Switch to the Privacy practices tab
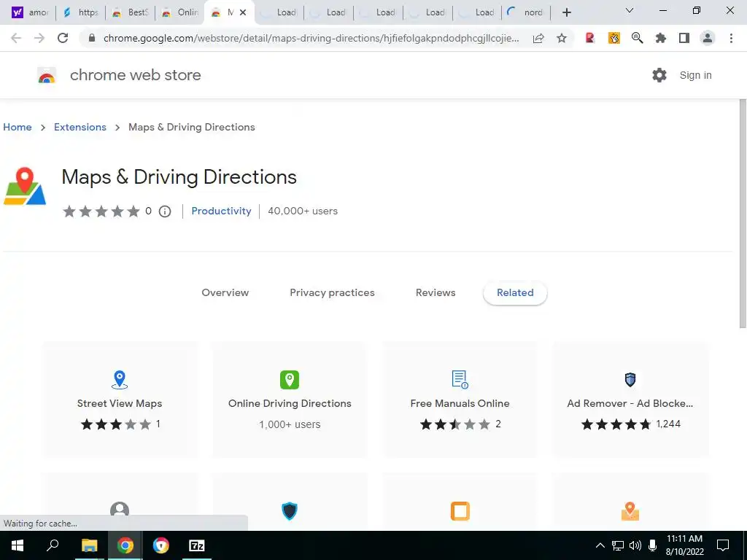The width and height of the screenshot is (747, 560). click(332, 293)
